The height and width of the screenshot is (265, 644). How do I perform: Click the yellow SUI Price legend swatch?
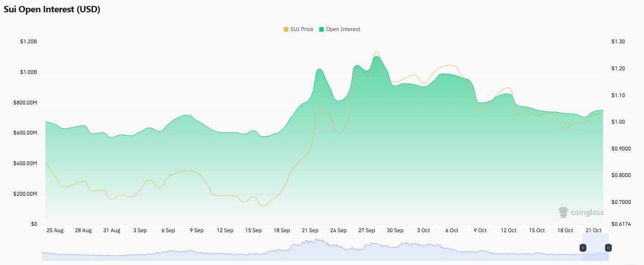tap(286, 29)
